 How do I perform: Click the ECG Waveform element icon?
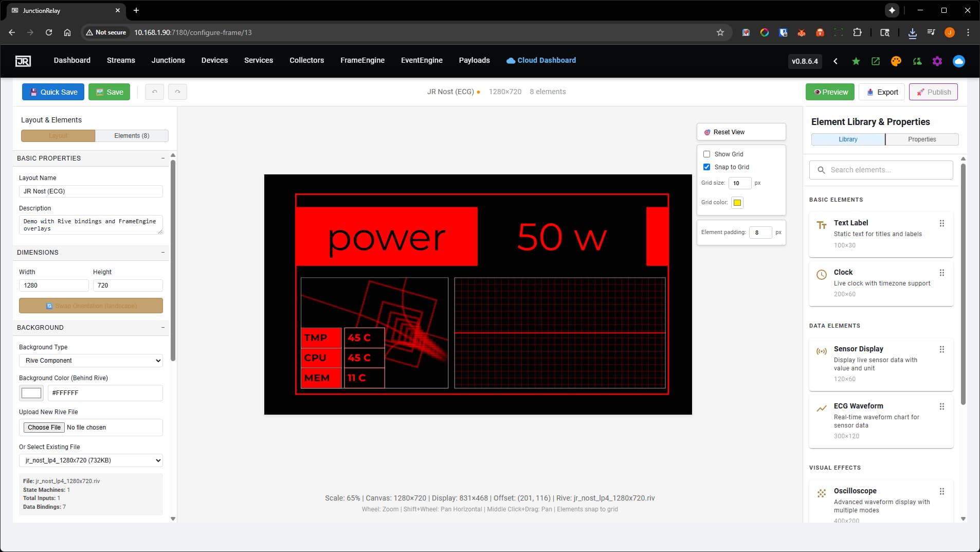pyautogui.click(x=821, y=407)
